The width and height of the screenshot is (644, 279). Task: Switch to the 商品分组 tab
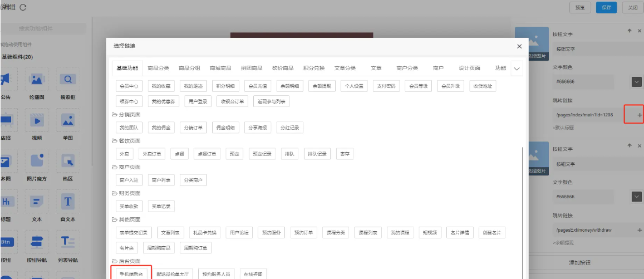[x=189, y=68]
